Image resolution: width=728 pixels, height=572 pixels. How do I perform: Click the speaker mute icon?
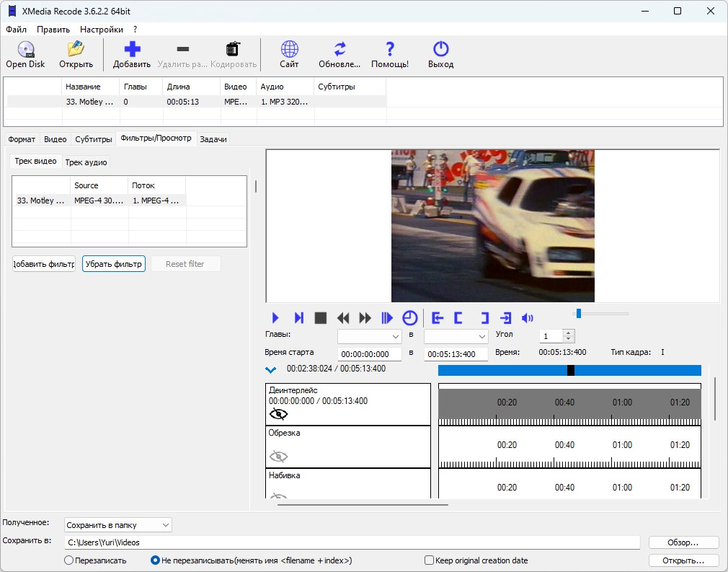528,318
